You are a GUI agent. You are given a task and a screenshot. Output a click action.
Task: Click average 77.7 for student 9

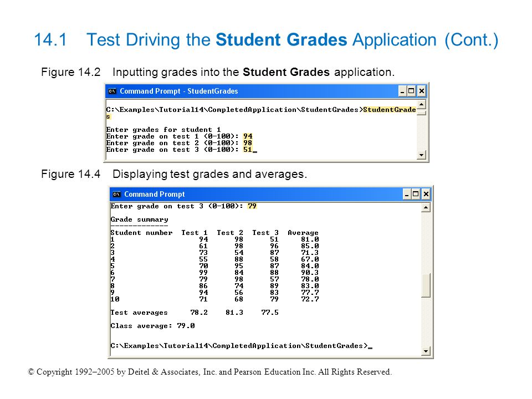pyautogui.click(x=310, y=293)
